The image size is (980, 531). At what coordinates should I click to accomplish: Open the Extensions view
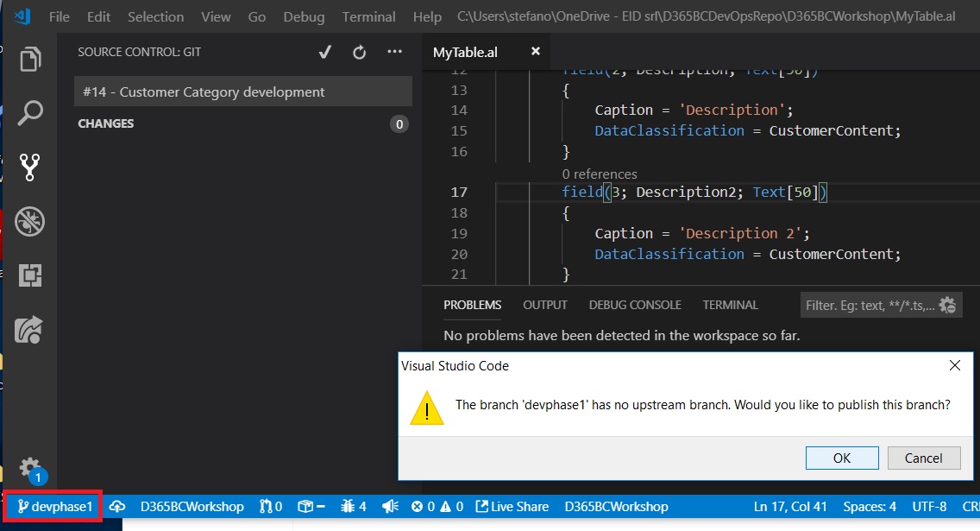[31, 275]
